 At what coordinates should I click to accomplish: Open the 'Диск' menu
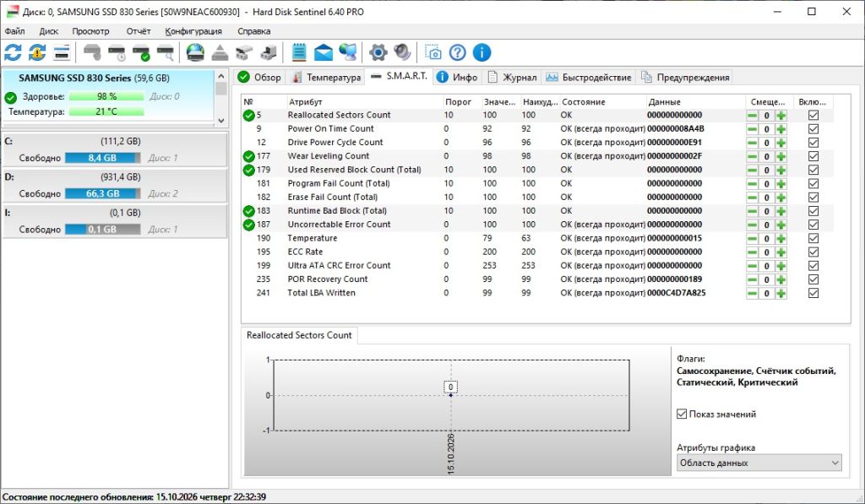click(48, 31)
